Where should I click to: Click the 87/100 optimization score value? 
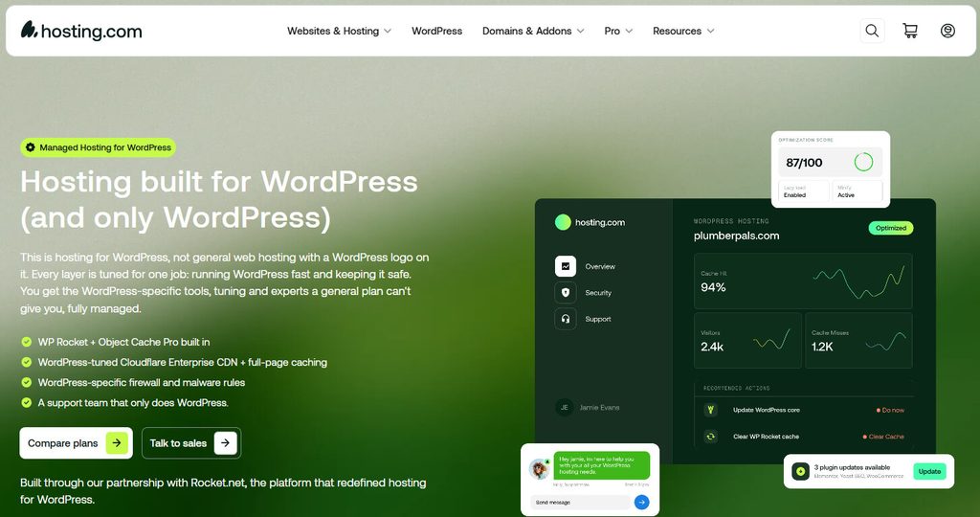[x=804, y=163]
